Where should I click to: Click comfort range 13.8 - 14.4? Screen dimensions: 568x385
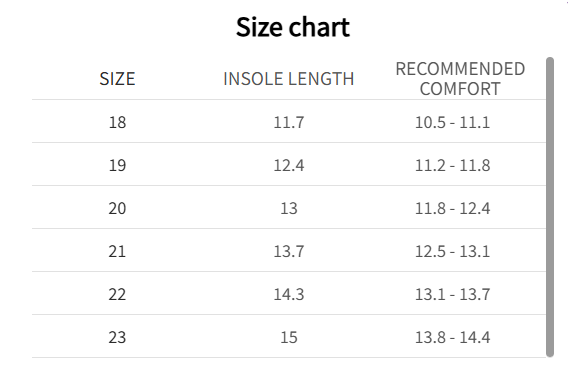pyautogui.click(x=452, y=338)
